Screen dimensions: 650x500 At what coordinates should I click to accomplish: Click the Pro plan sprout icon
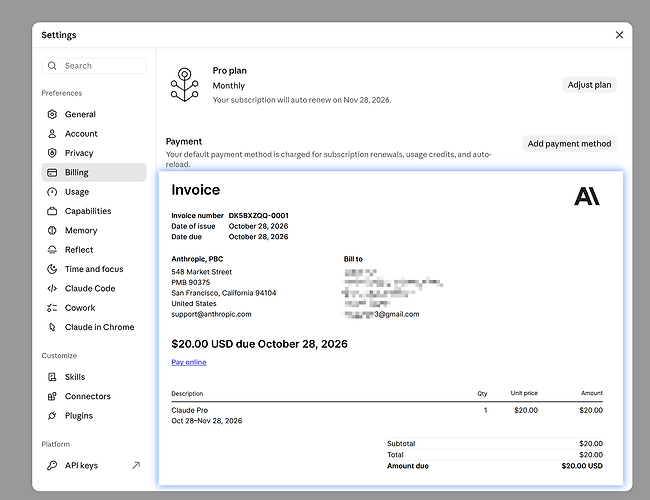coord(184,85)
